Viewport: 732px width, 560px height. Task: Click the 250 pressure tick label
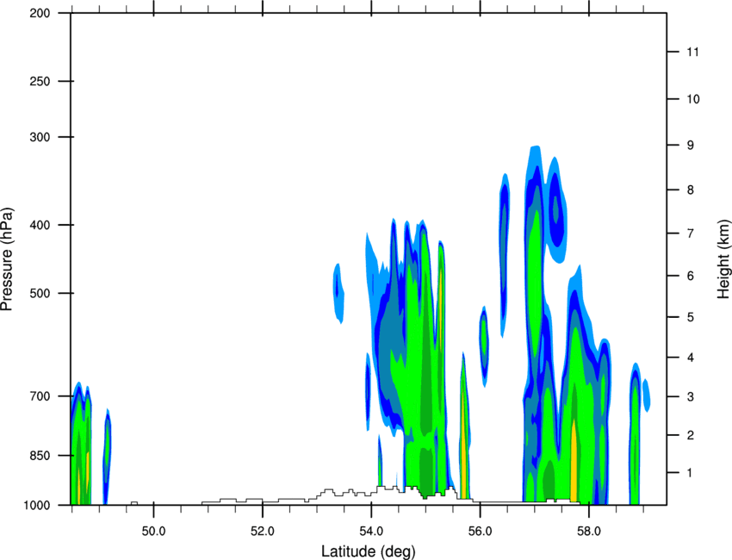pyautogui.click(x=40, y=81)
